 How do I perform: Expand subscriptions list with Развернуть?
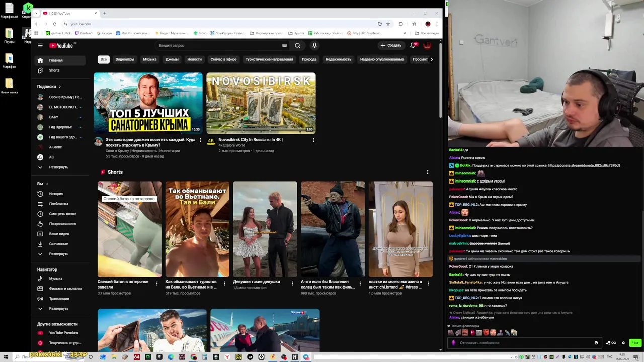tap(59, 167)
